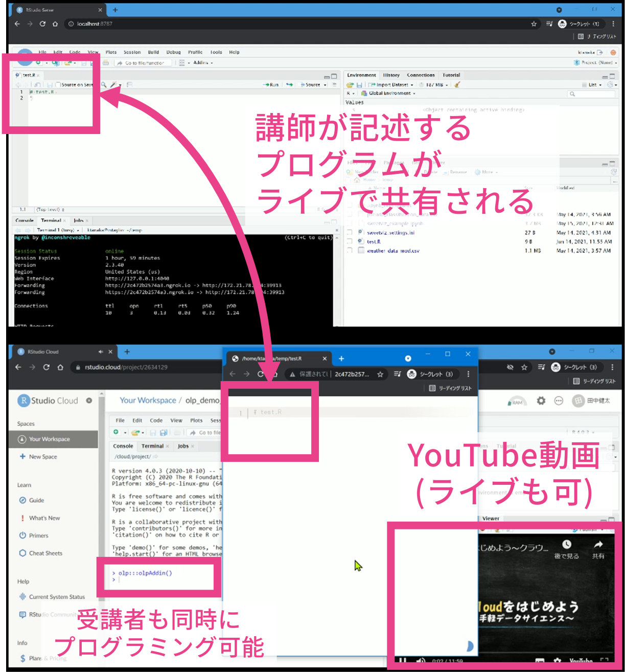Viewport: 625px width, 672px height.
Task: Click new file icon in the RStudio Cloud toolbar
Action: (116, 432)
